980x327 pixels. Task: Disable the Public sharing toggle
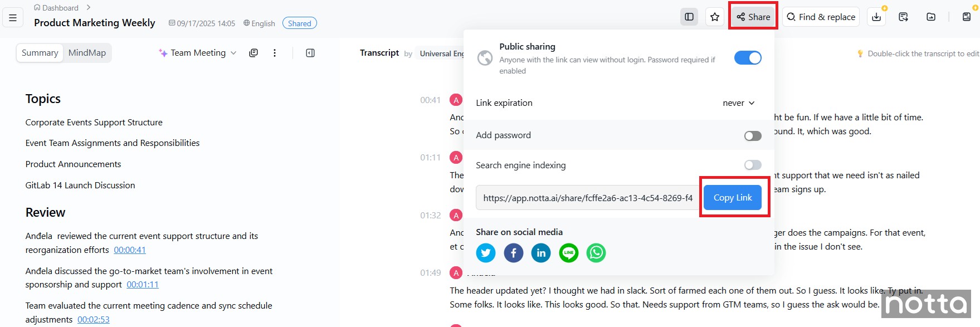click(x=748, y=58)
